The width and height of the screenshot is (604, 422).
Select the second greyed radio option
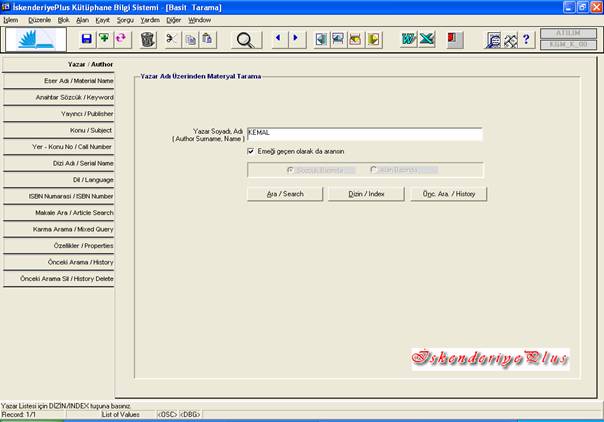tap(373, 170)
